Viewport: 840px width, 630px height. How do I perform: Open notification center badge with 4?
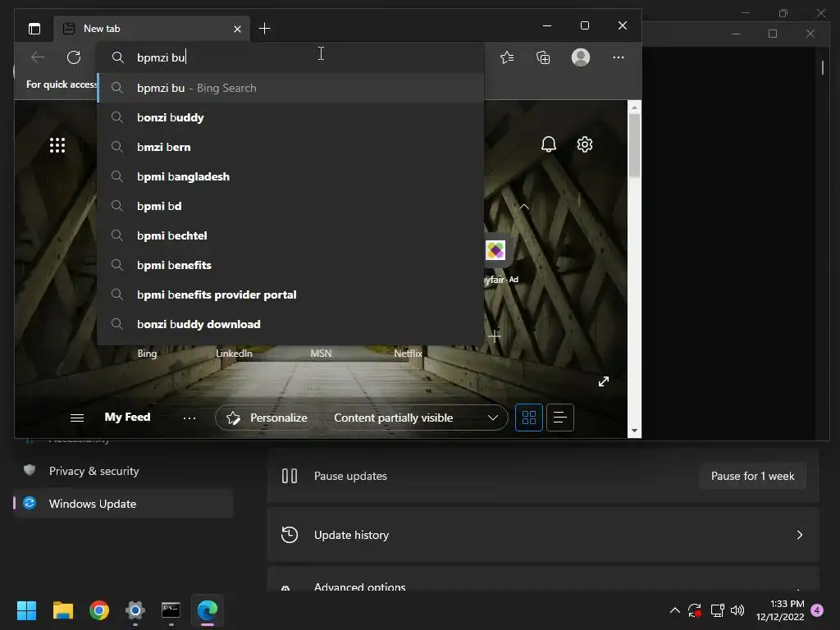point(818,609)
